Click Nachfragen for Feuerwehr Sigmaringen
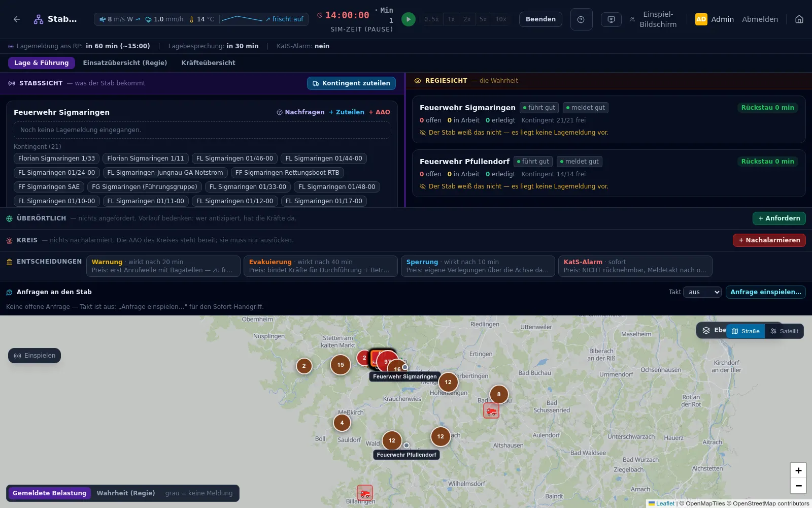 (300, 112)
